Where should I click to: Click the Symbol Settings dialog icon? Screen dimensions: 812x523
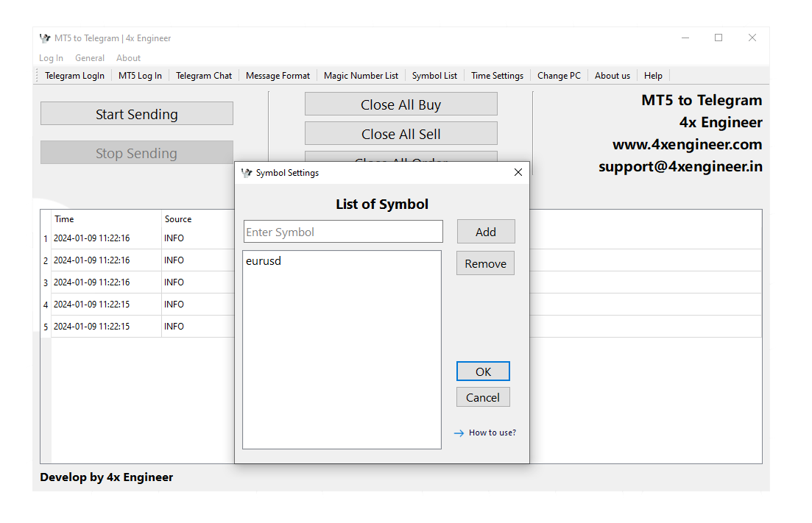(x=247, y=173)
